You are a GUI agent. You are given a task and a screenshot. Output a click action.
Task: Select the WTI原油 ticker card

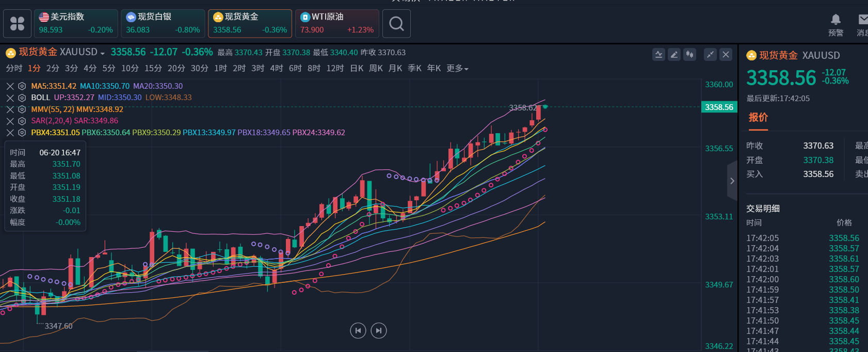337,24
